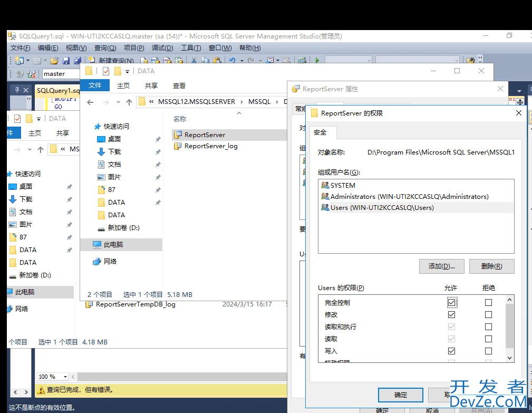
Task: Open Quick Access Toolbar dropdown in back DATA window
Action: click(38, 119)
